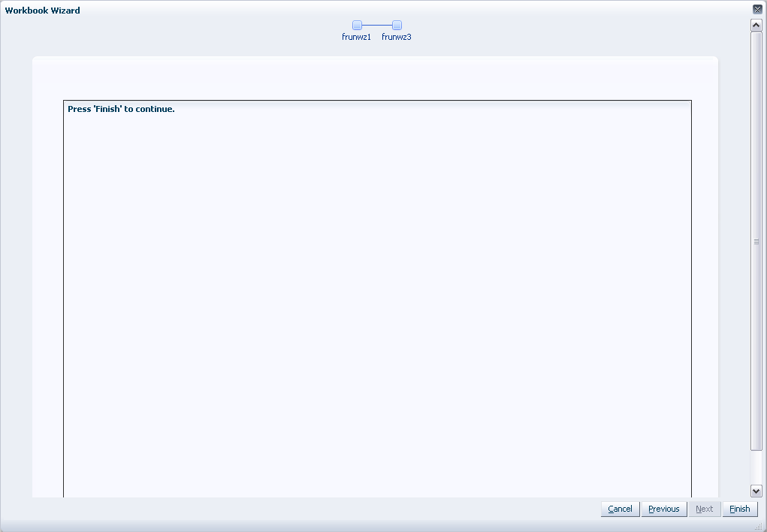
Task: Click the scrollbar down arrow
Action: click(x=756, y=491)
